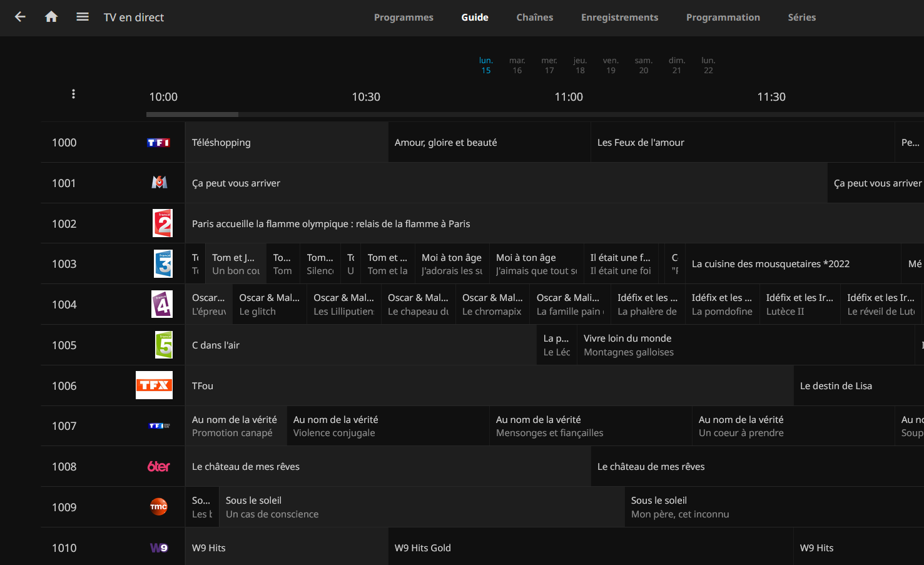
Task: Open Oscar & Malika Le glitch episode
Action: tap(270, 304)
